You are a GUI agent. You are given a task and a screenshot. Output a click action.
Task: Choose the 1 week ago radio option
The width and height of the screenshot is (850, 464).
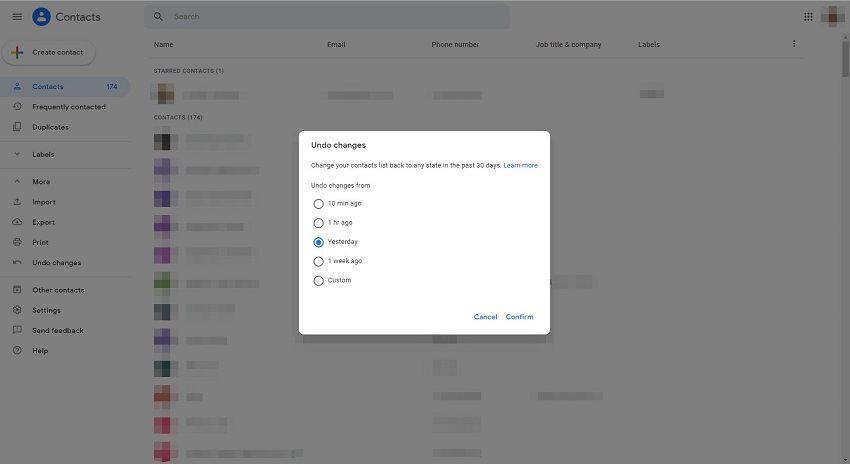319,261
